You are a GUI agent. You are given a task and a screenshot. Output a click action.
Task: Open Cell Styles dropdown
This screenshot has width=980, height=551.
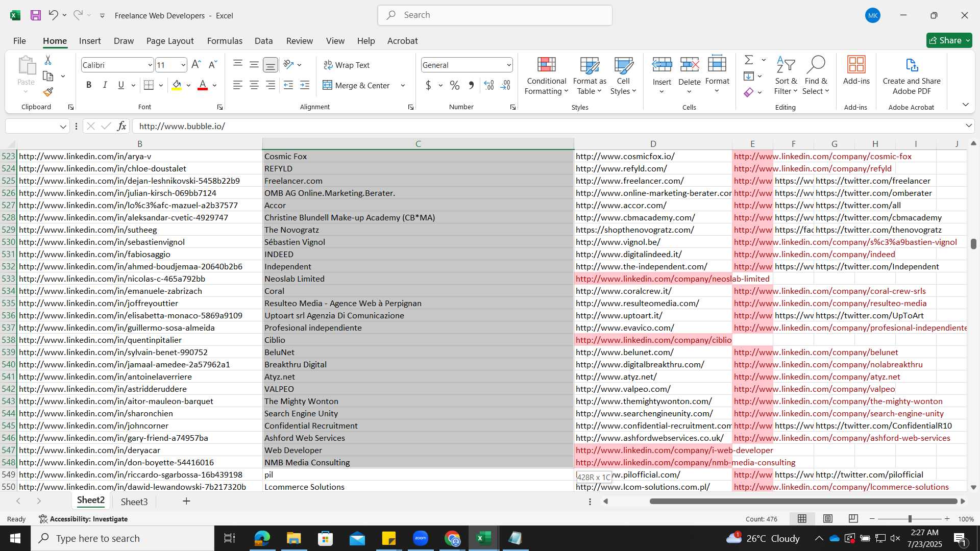point(623,76)
